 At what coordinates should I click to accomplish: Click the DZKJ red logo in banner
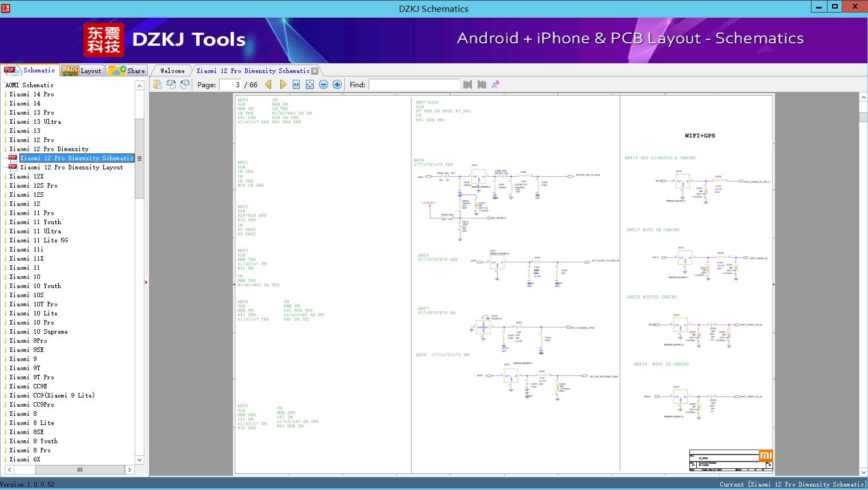(x=104, y=40)
